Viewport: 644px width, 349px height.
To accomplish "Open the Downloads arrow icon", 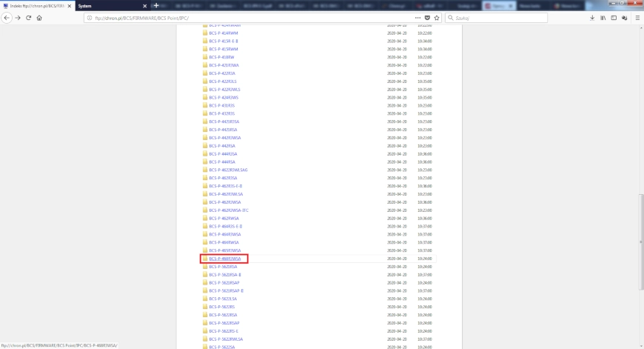I will 592,18.
